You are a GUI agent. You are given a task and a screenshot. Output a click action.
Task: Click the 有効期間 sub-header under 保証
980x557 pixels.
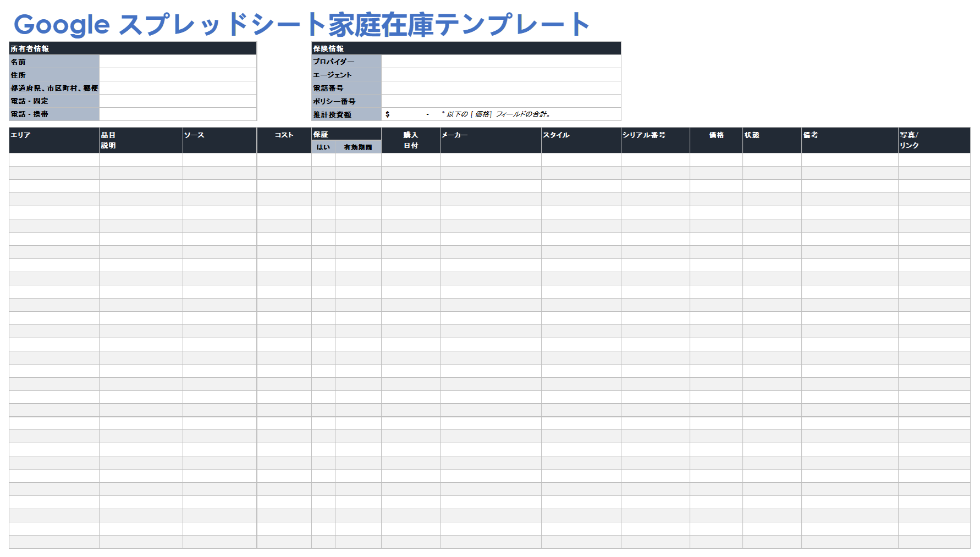(x=358, y=147)
